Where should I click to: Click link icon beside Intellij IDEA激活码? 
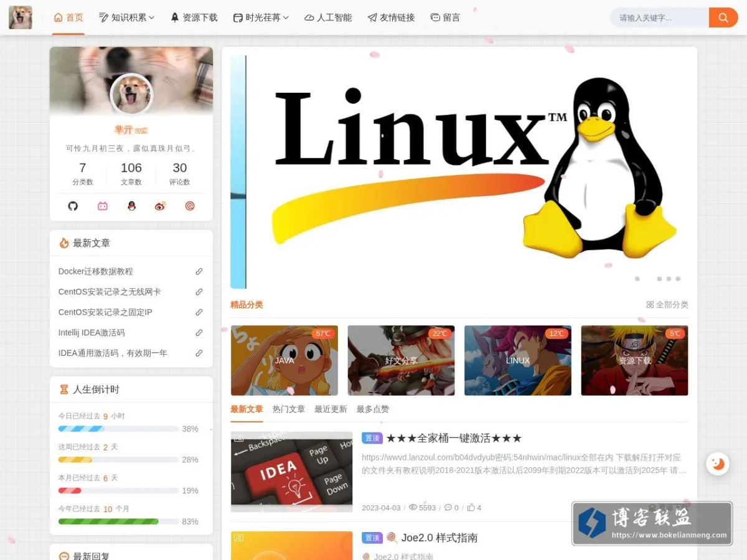point(199,333)
